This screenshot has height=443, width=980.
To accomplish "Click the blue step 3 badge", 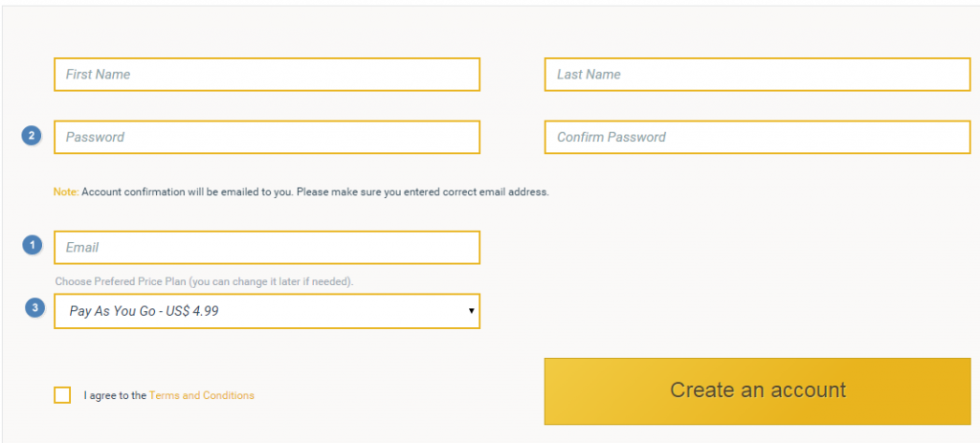I will coord(35,307).
